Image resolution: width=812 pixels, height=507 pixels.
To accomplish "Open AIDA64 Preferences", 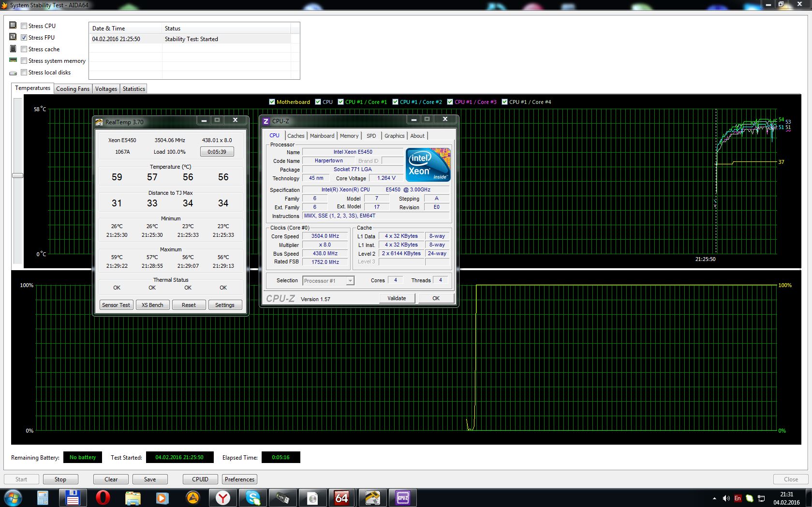I will pos(239,479).
